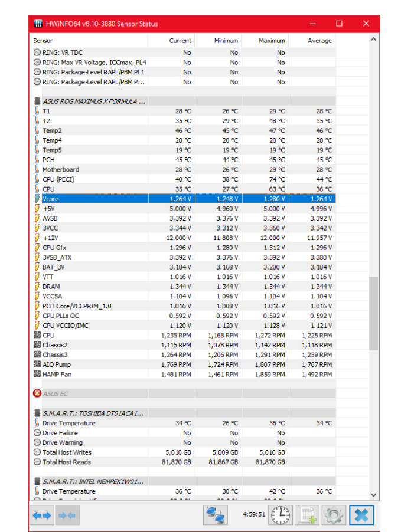Select the CPU VCCIO/IMC row
411x532 pixels.
pos(182,326)
